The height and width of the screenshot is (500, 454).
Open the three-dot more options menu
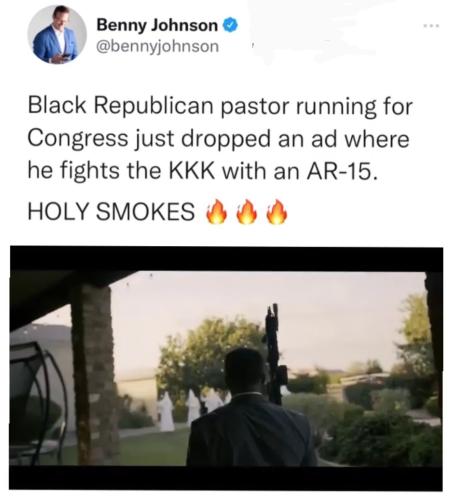pyautogui.click(x=431, y=25)
